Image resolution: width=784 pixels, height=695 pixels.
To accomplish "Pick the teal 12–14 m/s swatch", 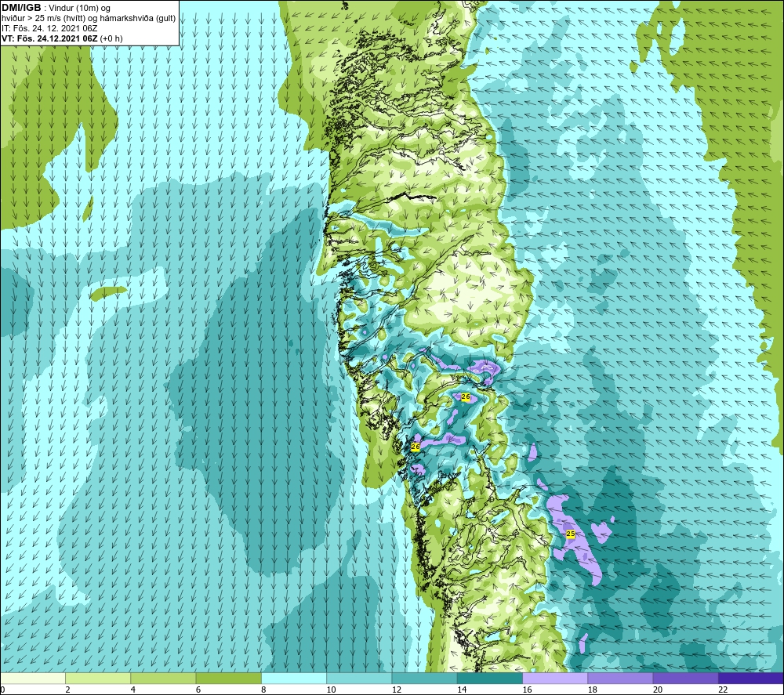I will pos(424,679).
